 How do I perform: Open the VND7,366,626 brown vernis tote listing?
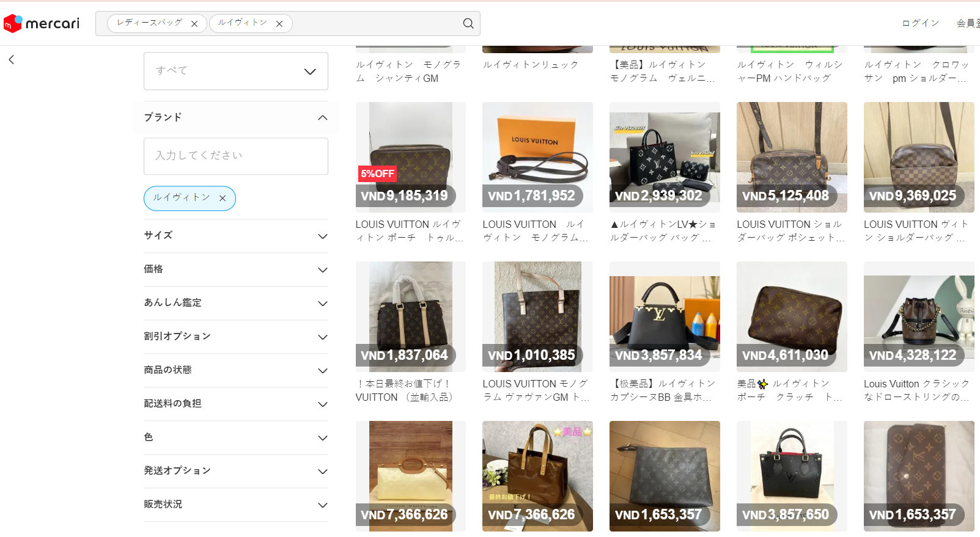click(537, 476)
